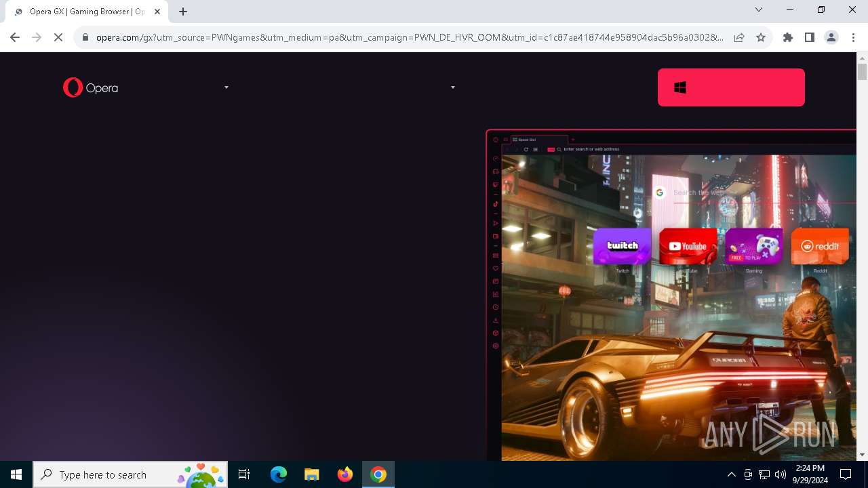Viewport: 868px width, 488px height.
Task: Click the Gaming free-to-play speed dial tile
Action: coord(753,246)
